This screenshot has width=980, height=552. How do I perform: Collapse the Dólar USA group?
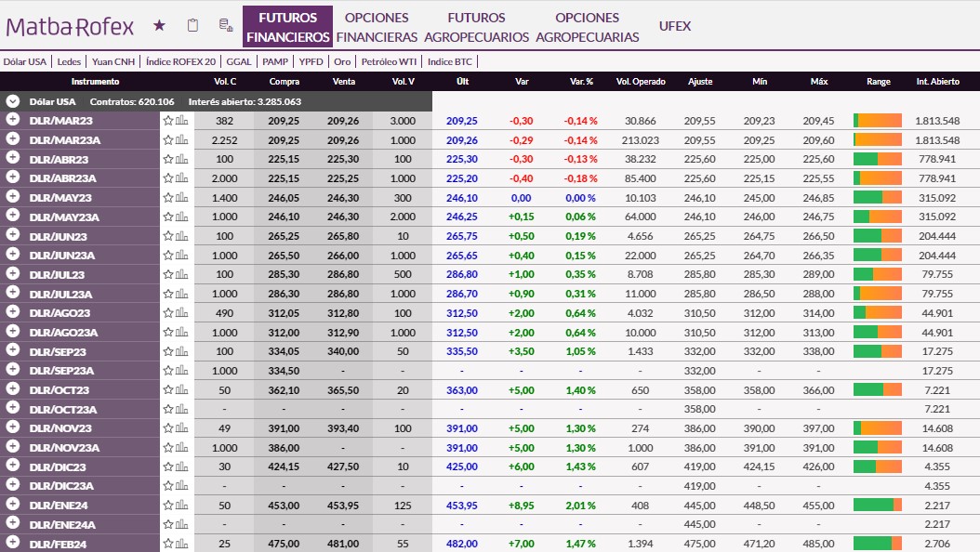[x=13, y=101]
